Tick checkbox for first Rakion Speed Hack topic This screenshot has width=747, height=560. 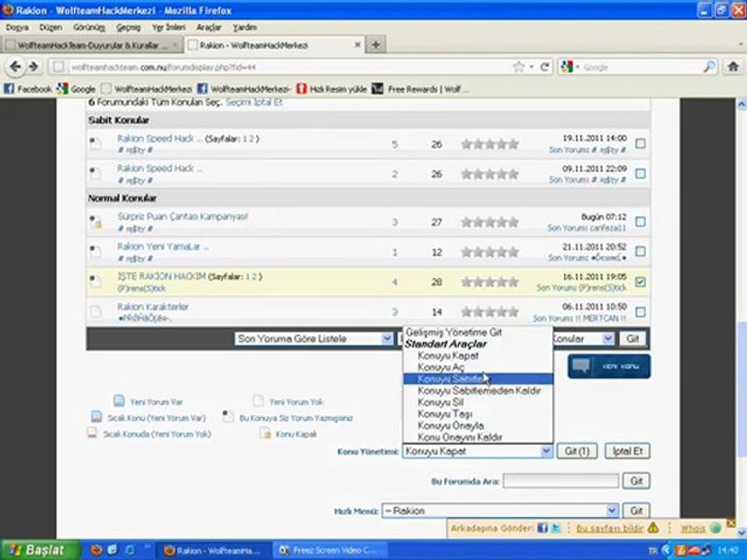click(x=640, y=143)
